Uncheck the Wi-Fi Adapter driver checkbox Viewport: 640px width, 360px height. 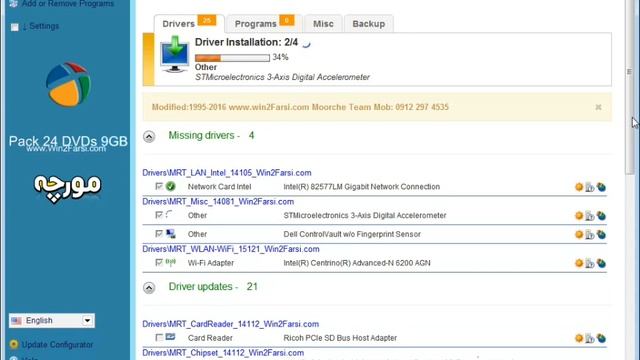click(159, 262)
